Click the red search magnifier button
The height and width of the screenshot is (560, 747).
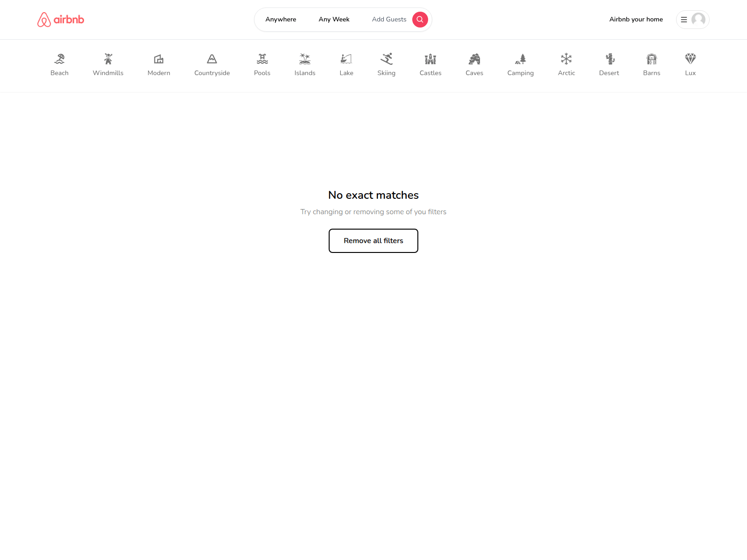point(420,20)
